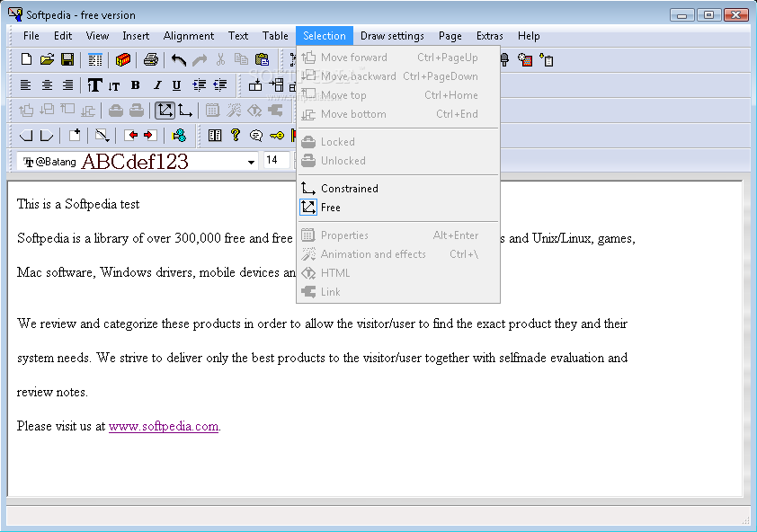Click the red right arrow page icon
The image size is (757, 532).
pos(151,135)
